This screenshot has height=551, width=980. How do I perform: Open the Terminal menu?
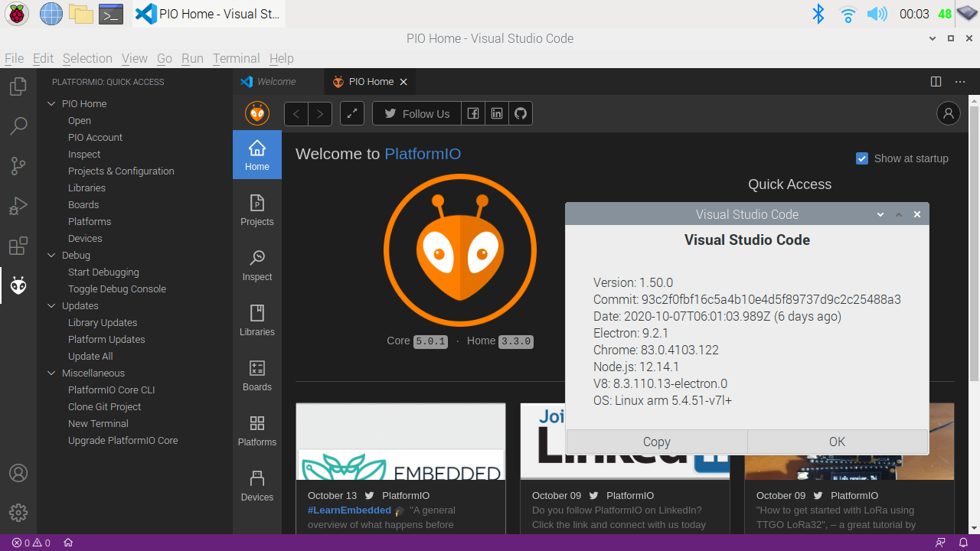point(236,58)
